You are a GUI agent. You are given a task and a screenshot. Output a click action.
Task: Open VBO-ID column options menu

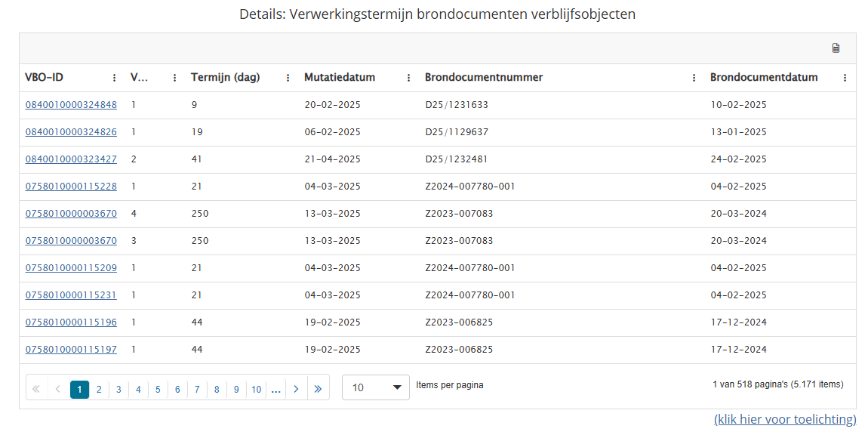[115, 78]
